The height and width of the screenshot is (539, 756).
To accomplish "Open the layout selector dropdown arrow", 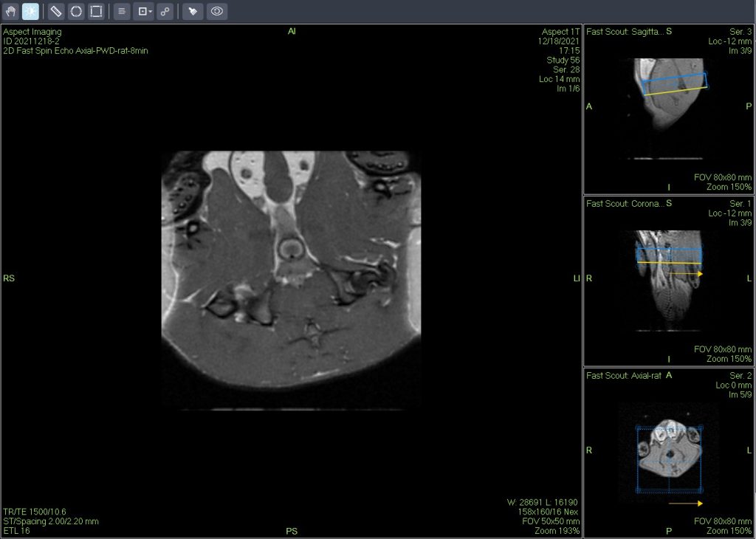I will pyautogui.click(x=149, y=11).
